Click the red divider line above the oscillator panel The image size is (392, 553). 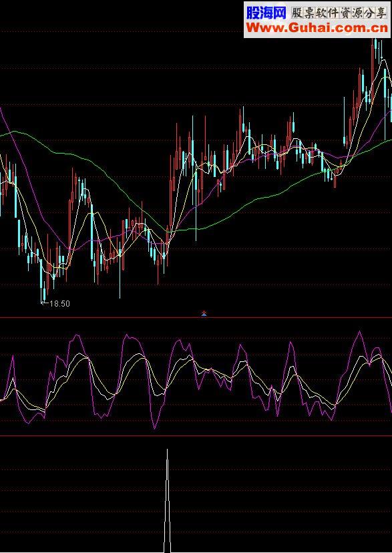pos(196,318)
